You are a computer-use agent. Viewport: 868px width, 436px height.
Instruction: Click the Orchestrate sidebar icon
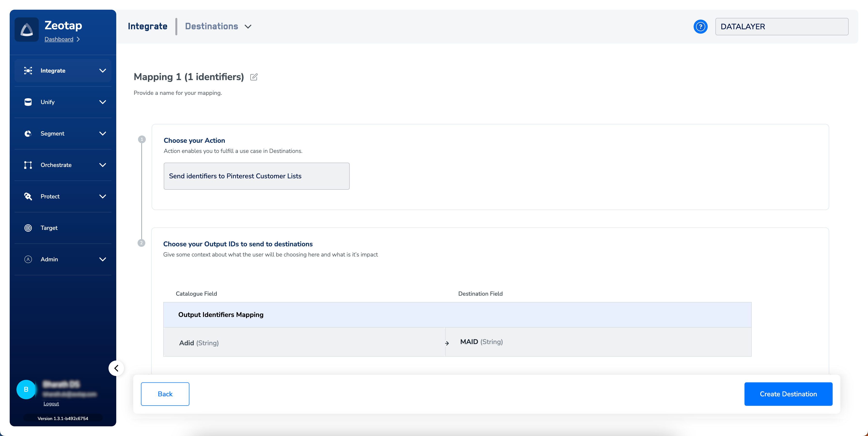tap(28, 165)
